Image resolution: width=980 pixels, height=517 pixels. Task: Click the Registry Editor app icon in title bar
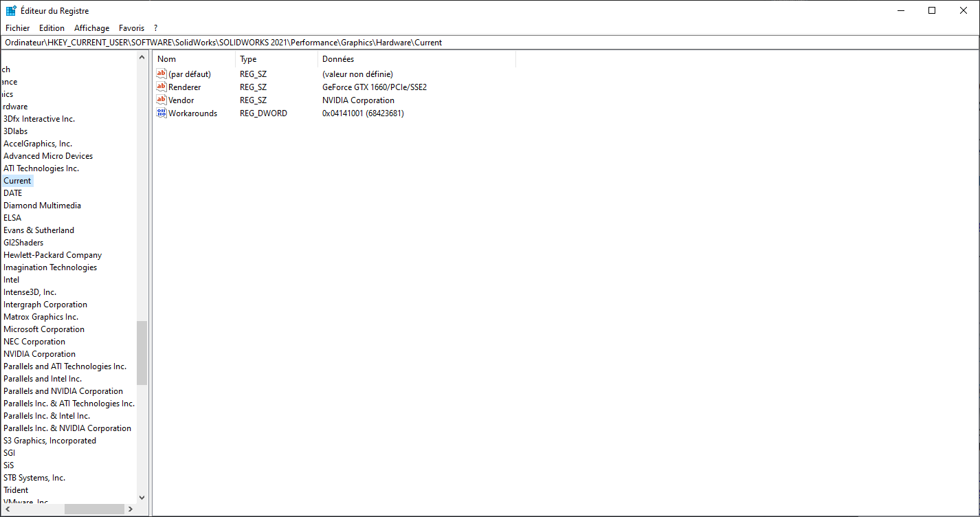11,11
